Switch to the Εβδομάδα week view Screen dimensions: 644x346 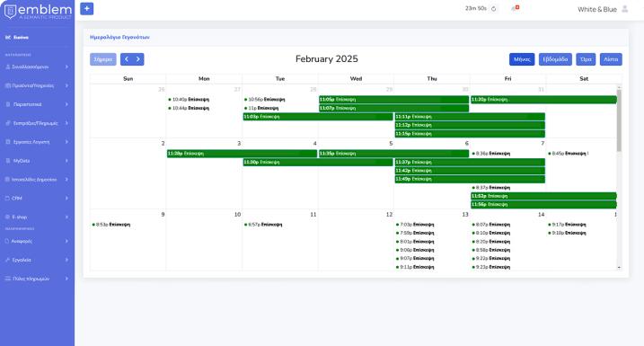[555, 59]
